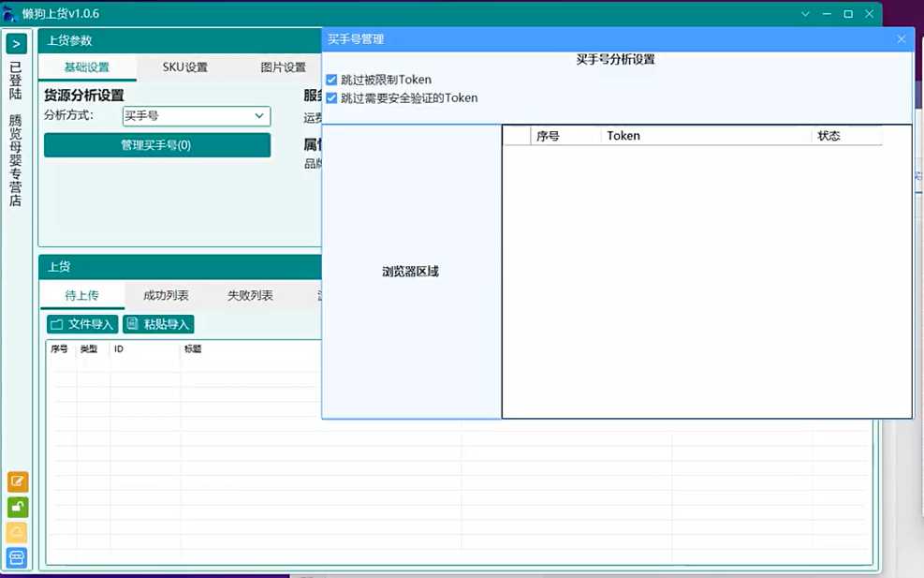Viewport: 924px width, 578px height.
Task: Click the 已登陆 label in sidebar
Action: (x=15, y=81)
